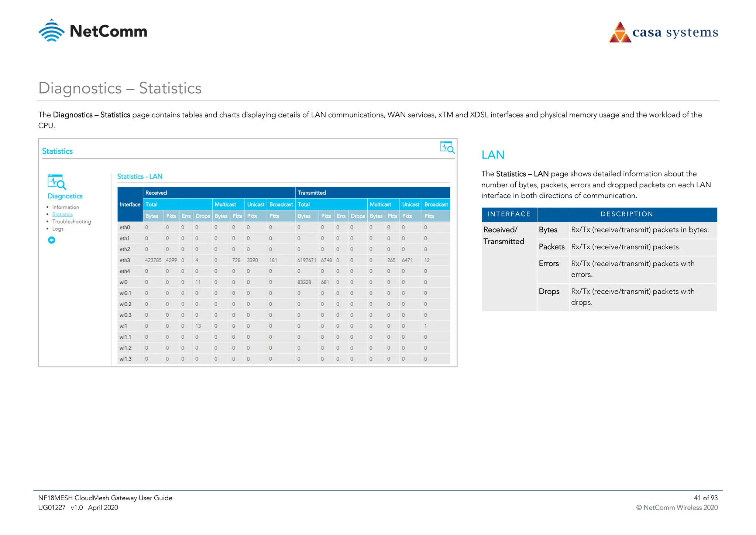Click the Received column group header
This screenshot has width=756, height=535.
(156, 193)
